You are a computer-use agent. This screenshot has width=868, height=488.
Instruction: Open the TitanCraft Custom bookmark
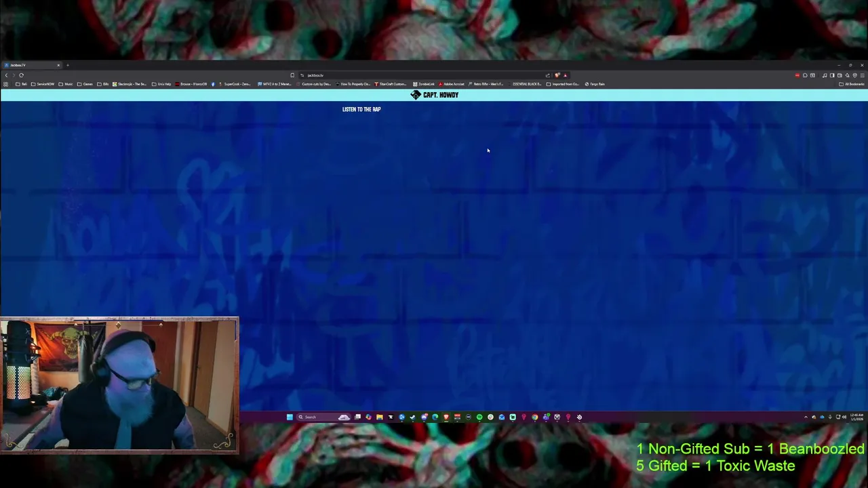(391, 84)
